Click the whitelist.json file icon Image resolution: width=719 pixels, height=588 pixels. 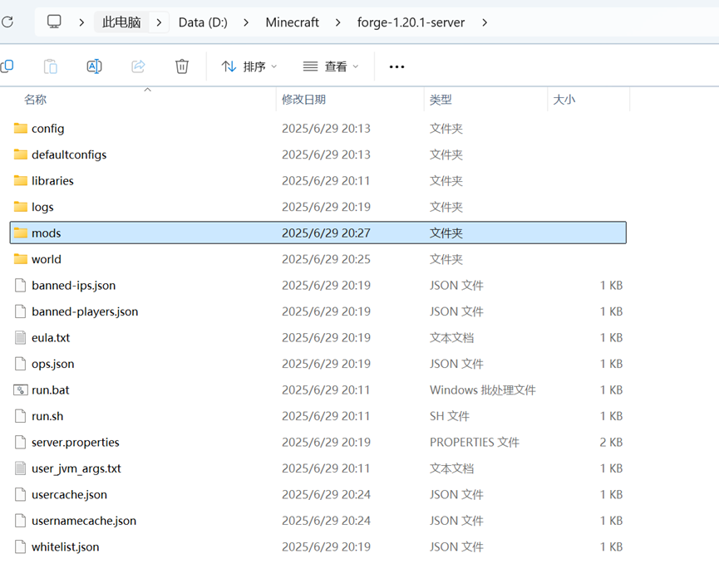21,546
